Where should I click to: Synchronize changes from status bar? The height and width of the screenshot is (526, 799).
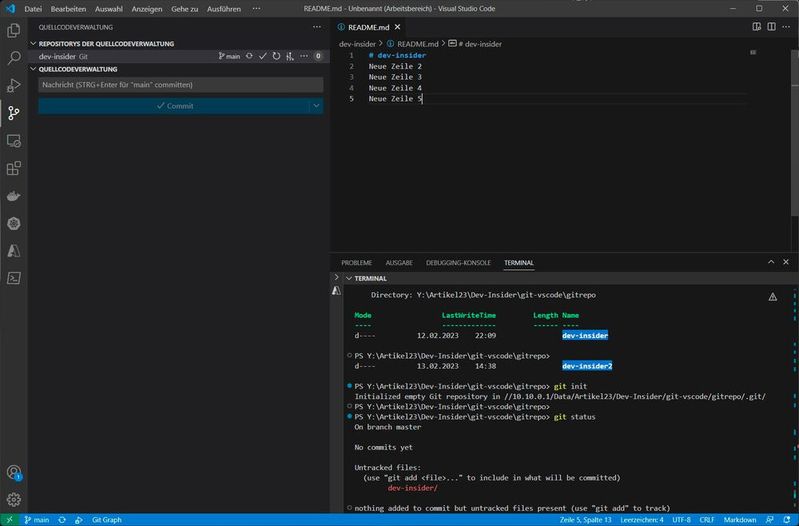tap(62, 520)
